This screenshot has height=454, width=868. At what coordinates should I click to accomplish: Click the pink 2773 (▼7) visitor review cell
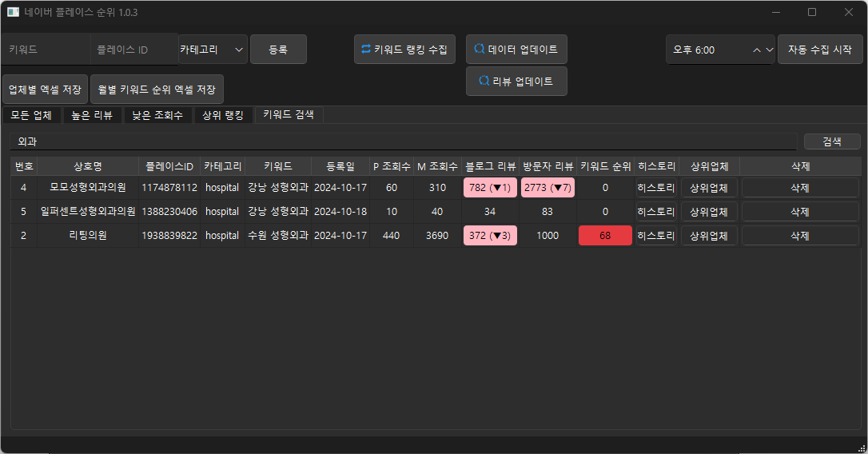point(548,188)
